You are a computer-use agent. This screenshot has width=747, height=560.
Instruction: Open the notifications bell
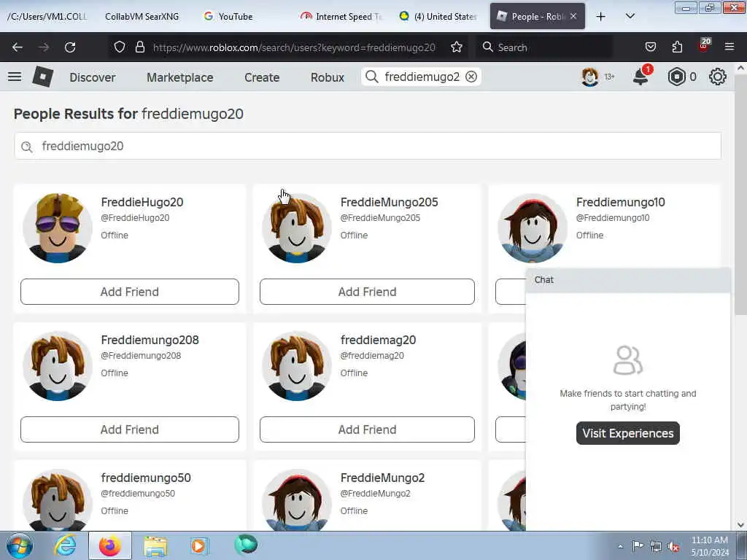(640, 77)
